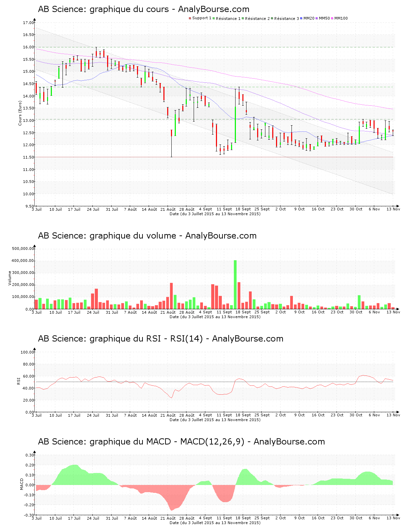The height and width of the screenshot is (532, 412).
Task: Select the Résistance 2 legend label
Action: [257, 19]
